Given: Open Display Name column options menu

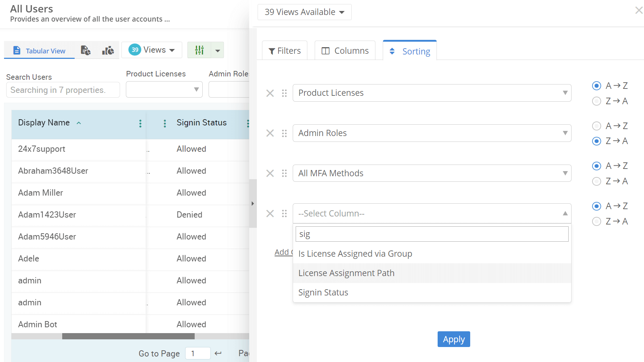Looking at the screenshot, I should point(140,124).
